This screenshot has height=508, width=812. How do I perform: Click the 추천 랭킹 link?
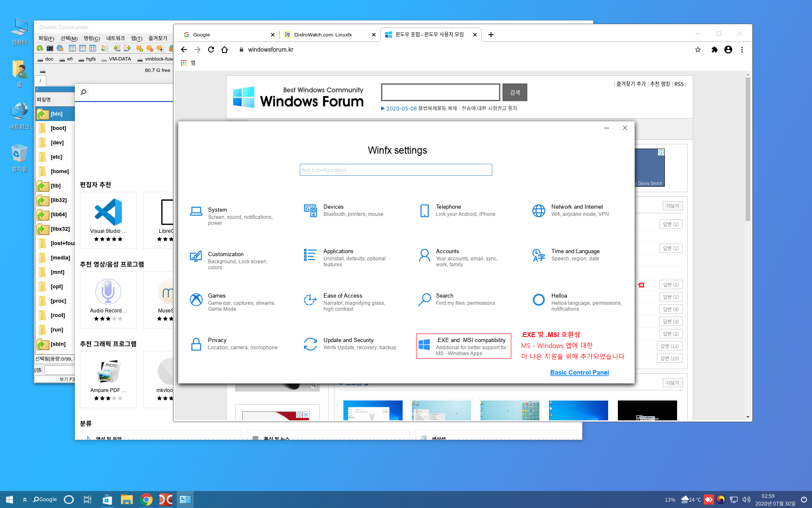660,84
